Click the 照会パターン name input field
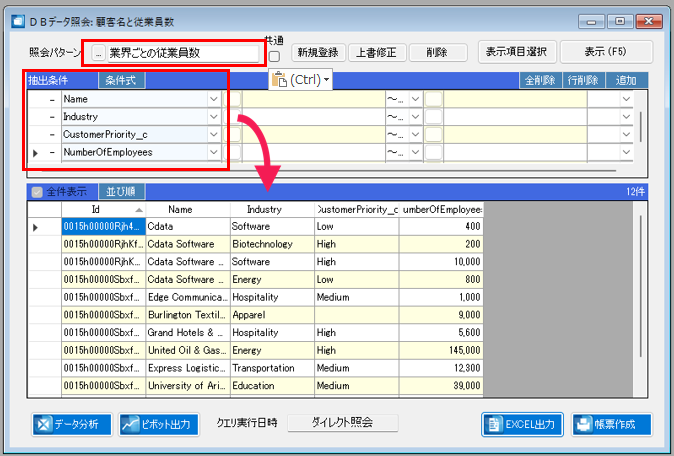The image size is (674, 456). [183, 53]
